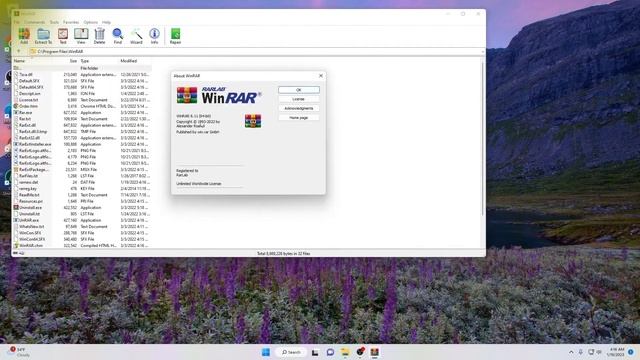Select the Uninstall.exe file row
The image size is (640, 360).
[x=82, y=207]
